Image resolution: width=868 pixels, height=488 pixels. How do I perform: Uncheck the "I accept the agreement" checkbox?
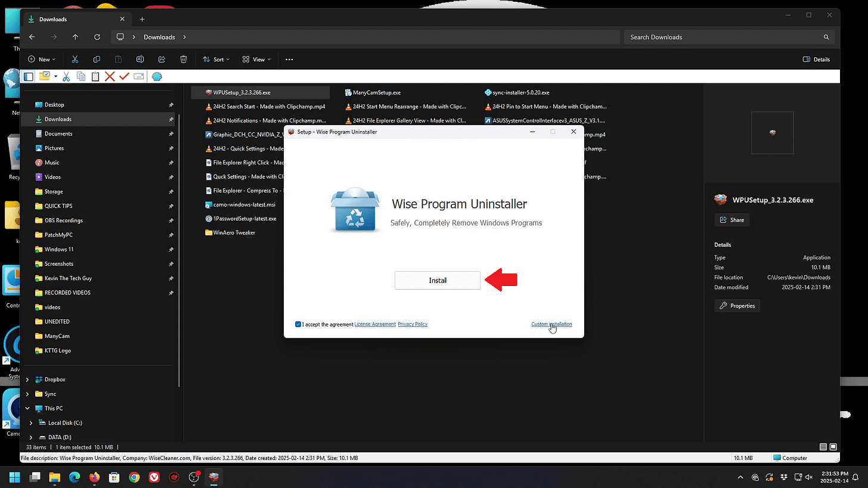pyautogui.click(x=298, y=324)
